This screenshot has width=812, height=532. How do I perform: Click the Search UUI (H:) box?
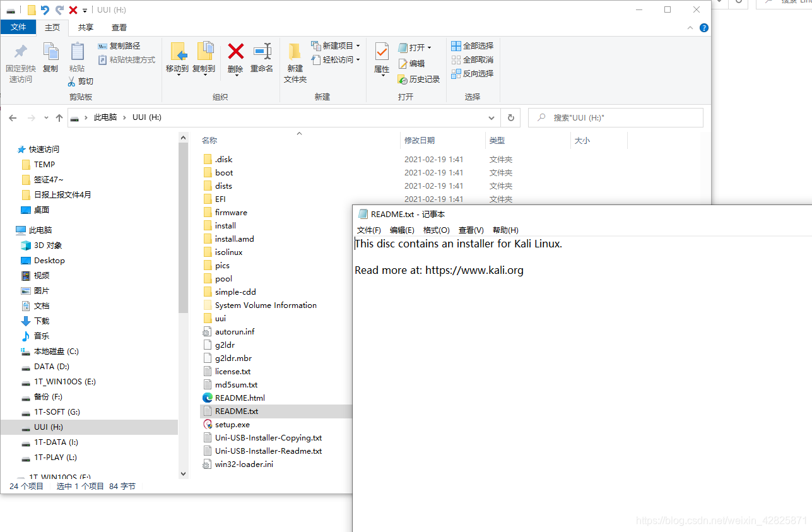[616, 118]
